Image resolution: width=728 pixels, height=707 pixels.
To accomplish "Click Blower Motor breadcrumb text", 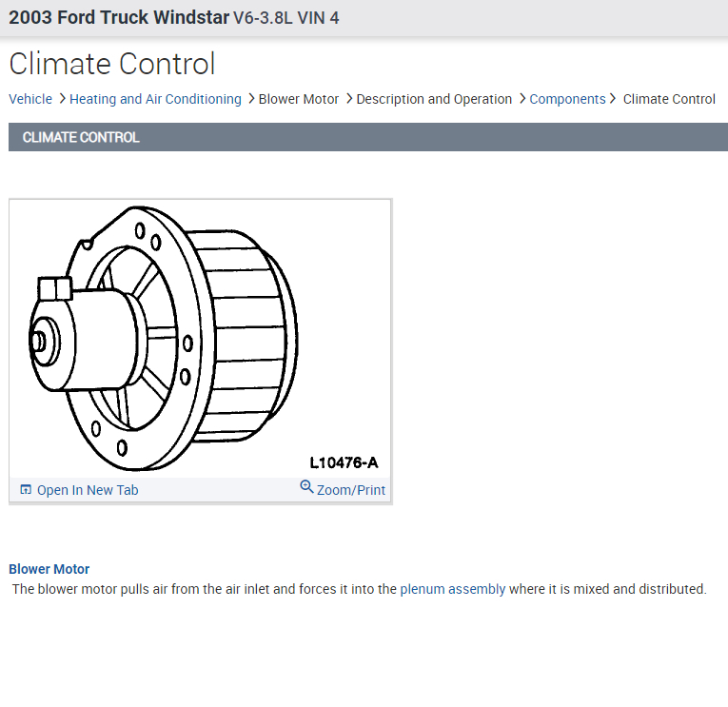I will click(299, 99).
